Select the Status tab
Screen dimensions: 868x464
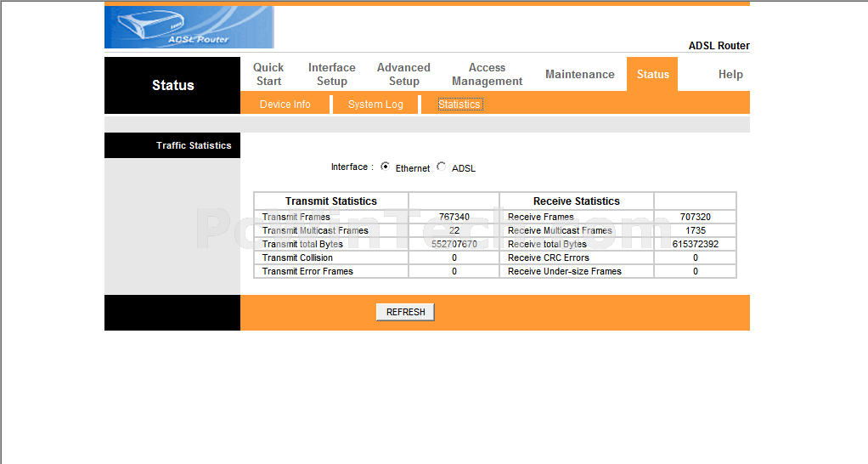point(652,74)
